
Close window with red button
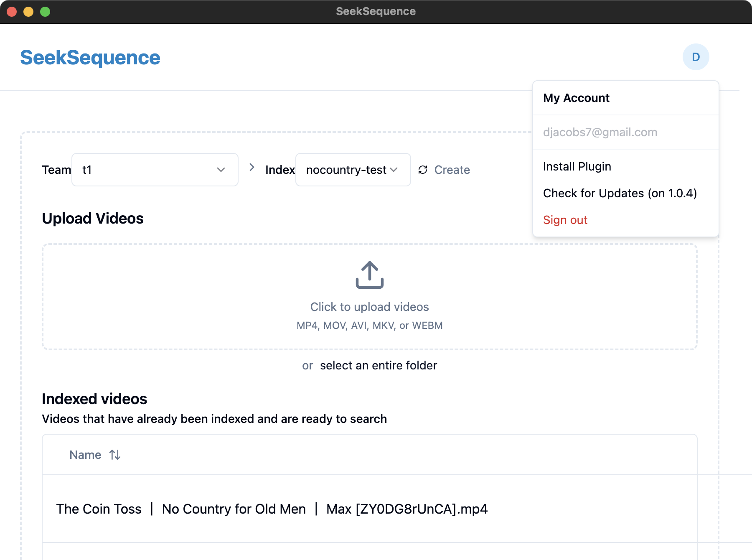tap(12, 12)
